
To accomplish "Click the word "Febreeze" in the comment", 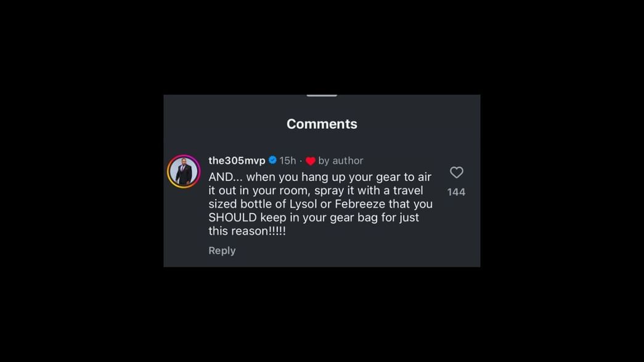I will tap(360, 204).
